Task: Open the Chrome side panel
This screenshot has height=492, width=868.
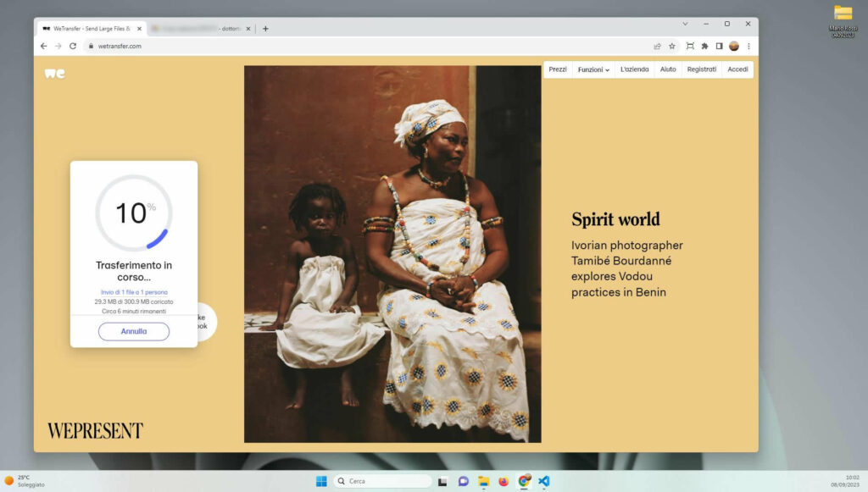Action: [x=719, y=47]
